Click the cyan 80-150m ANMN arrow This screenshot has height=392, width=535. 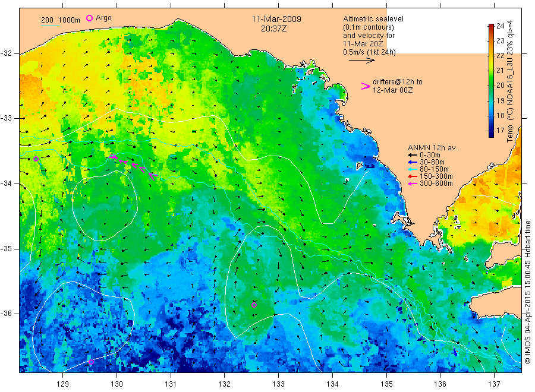point(413,169)
